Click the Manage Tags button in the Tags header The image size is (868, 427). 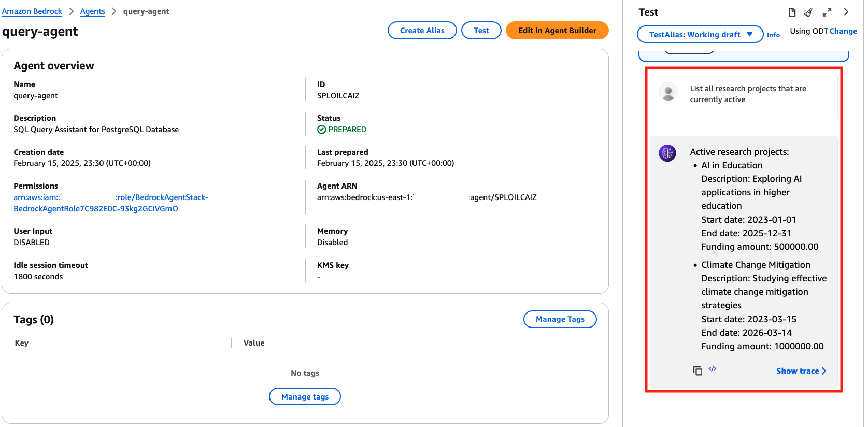pyautogui.click(x=560, y=319)
